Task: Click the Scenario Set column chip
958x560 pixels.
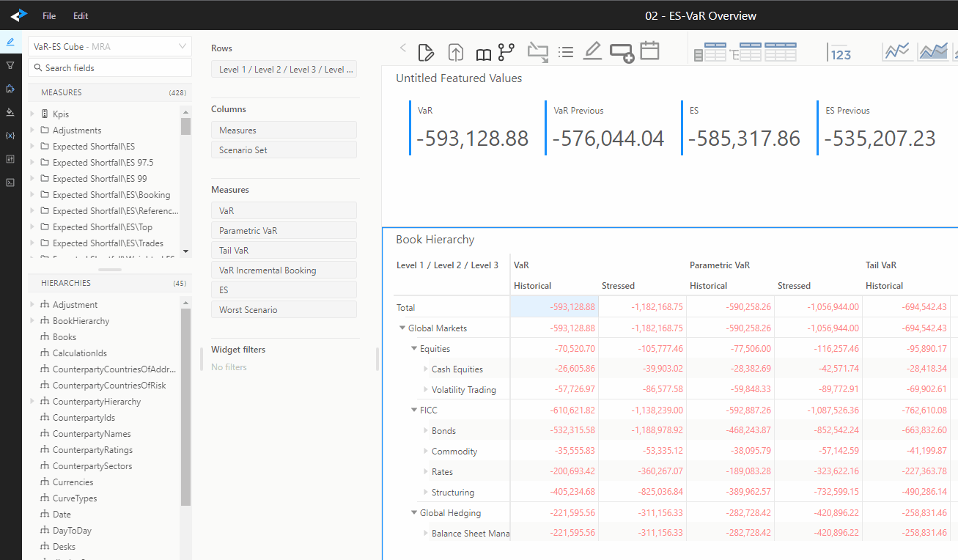Action: point(284,150)
